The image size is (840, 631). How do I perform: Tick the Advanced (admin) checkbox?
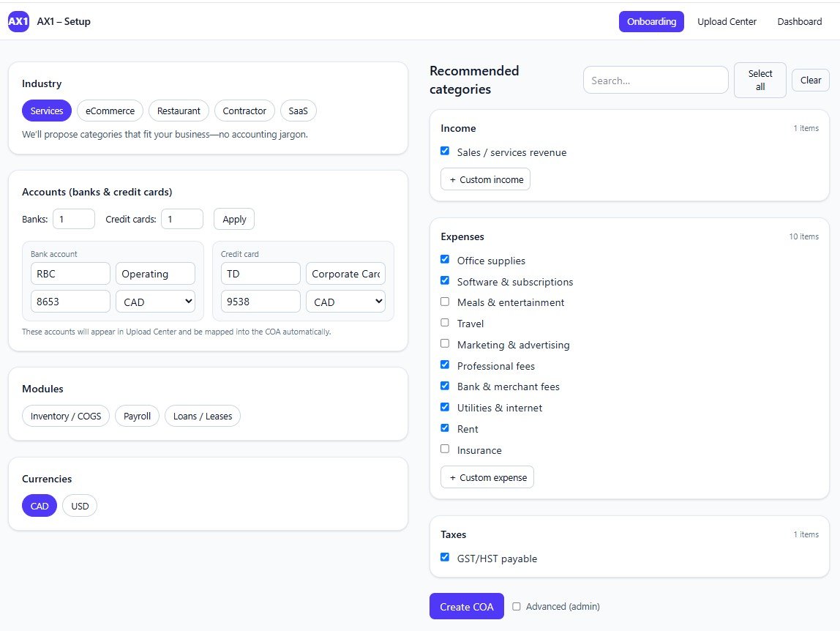(x=517, y=606)
